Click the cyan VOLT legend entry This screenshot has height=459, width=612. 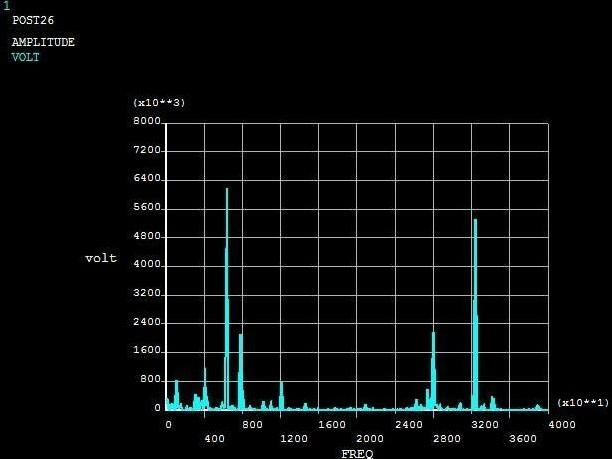pyautogui.click(x=26, y=57)
